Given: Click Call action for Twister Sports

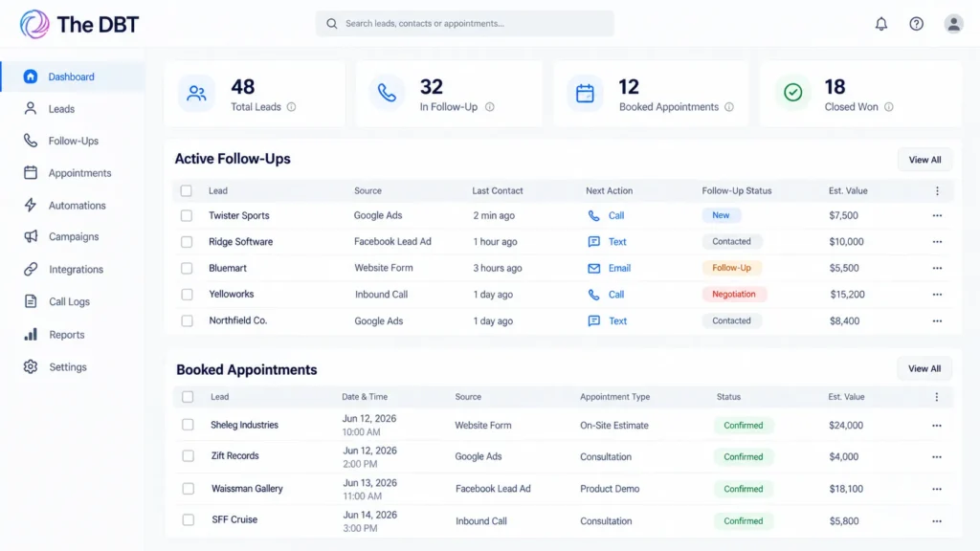Looking at the screenshot, I should 606,215.
